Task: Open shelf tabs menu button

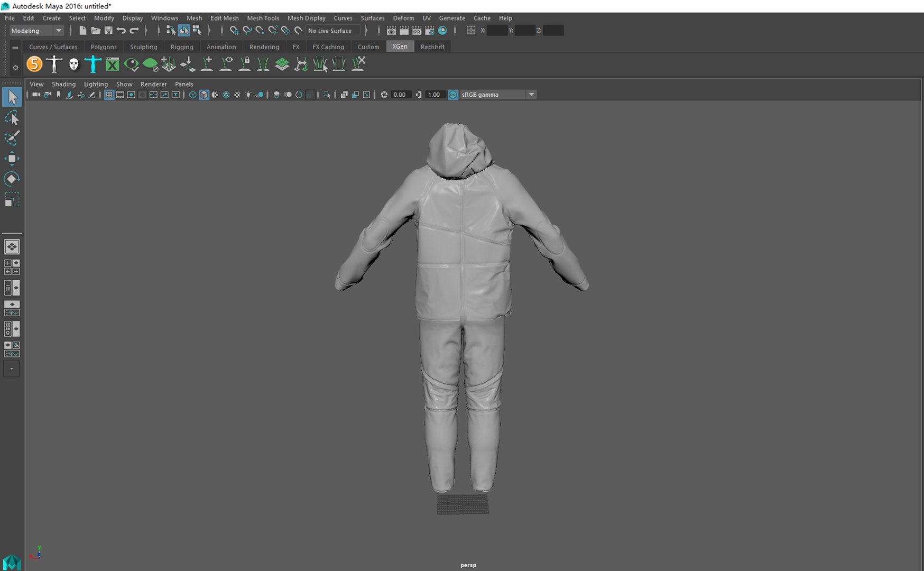Action: (15, 48)
